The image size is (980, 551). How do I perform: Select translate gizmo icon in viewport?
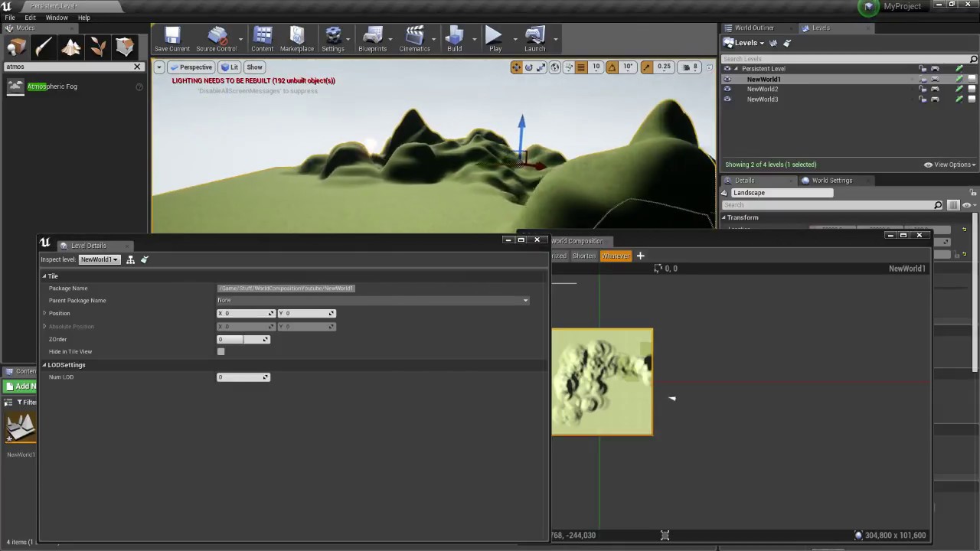[x=516, y=67]
